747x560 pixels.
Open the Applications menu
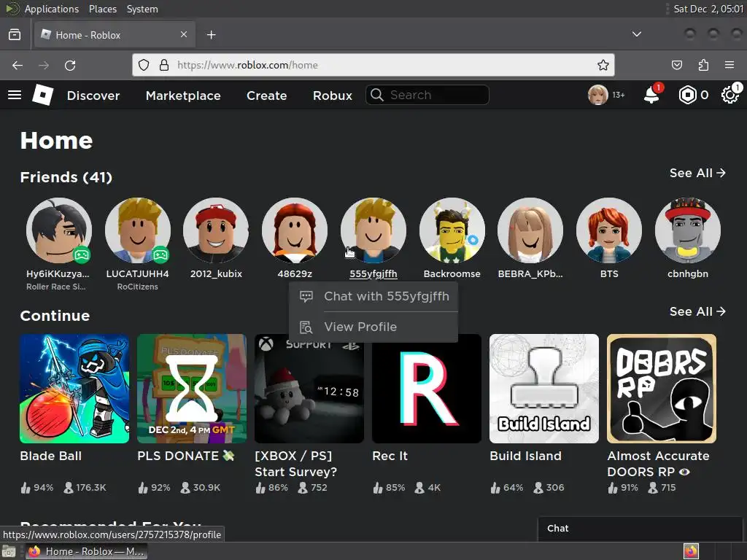(x=52, y=9)
